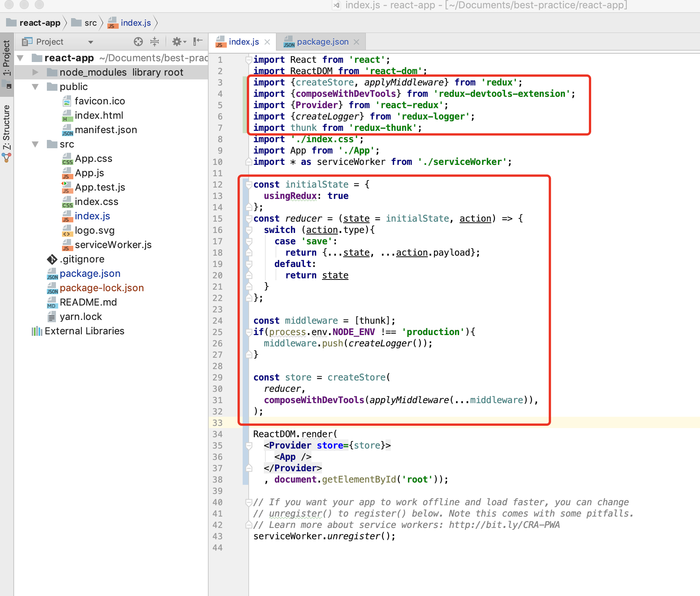700x596 pixels.
Task: Select .gitignore in the project tree
Action: coord(82,259)
